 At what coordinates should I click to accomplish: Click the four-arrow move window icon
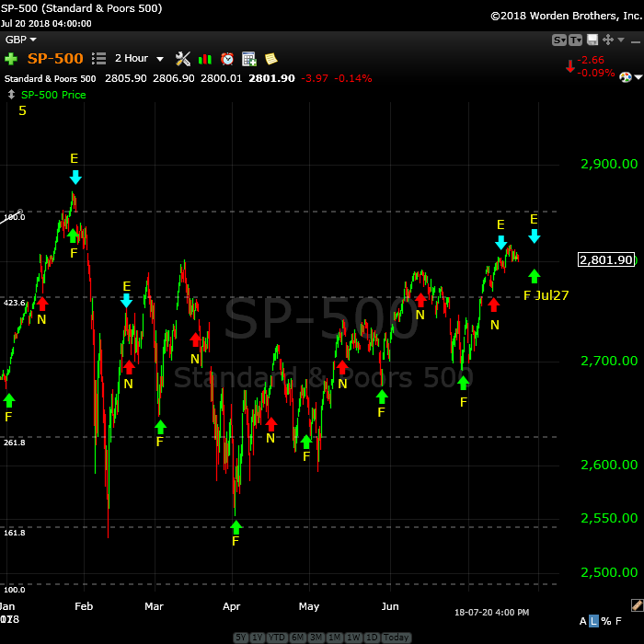pos(608,40)
